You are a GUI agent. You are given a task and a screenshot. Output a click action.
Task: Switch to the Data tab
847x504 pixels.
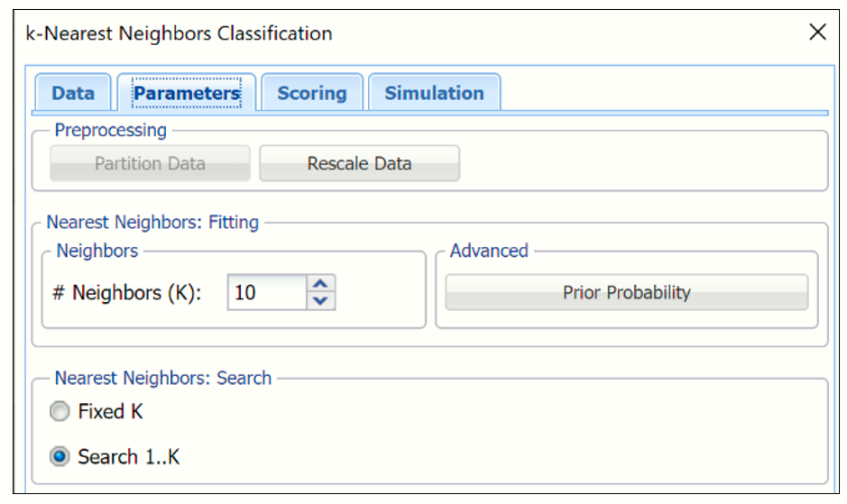(72, 93)
